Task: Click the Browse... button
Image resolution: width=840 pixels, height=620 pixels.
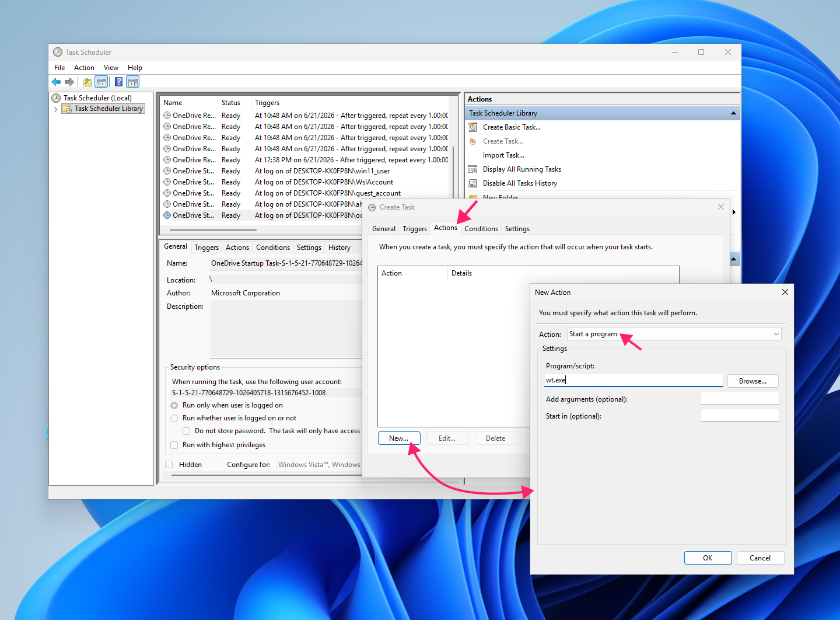Action: point(752,381)
